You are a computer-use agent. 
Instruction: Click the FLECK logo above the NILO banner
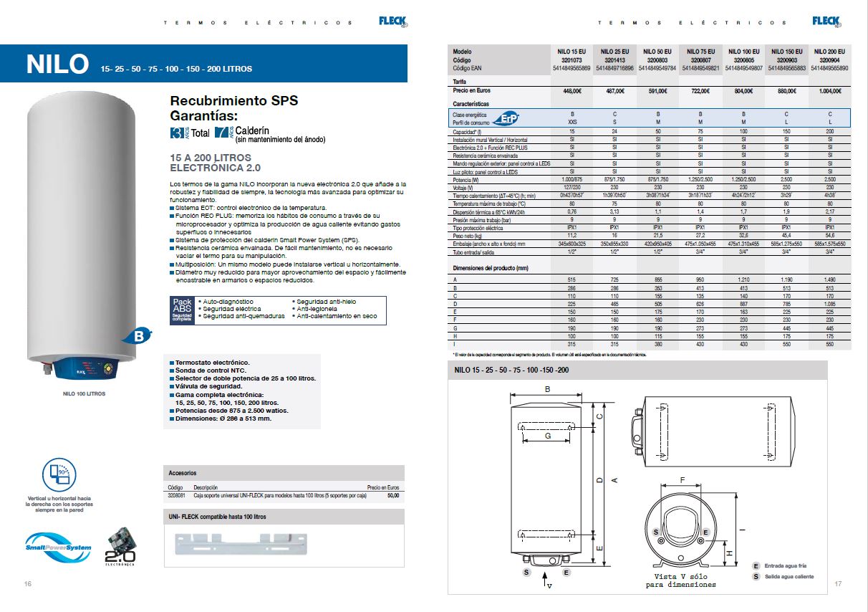(x=393, y=22)
